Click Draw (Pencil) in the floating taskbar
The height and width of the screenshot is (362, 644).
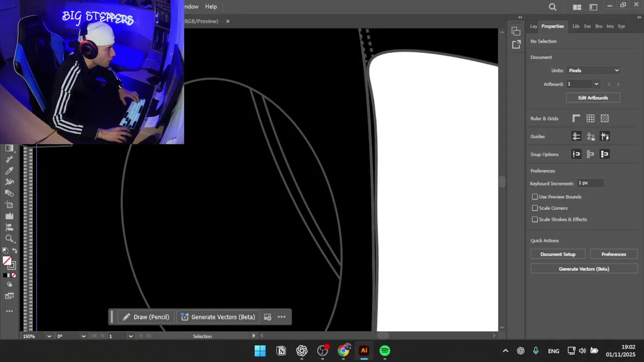pos(146,317)
